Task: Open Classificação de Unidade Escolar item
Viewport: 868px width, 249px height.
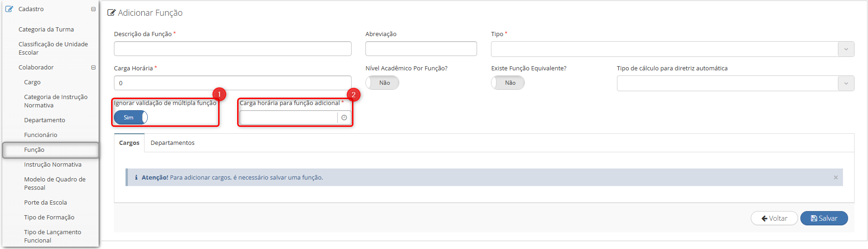Action: pyautogui.click(x=53, y=48)
